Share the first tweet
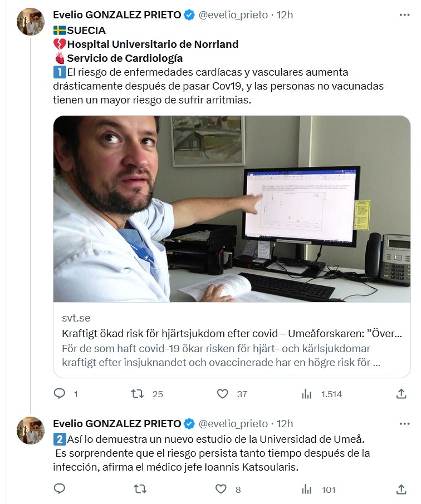Image resolution: width=421 pixels, height=504 pixels. [401, 394]
